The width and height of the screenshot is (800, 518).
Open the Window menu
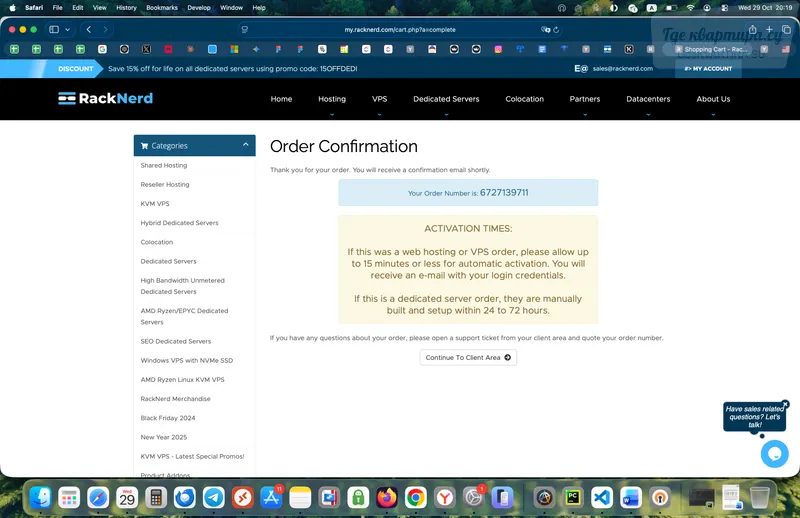click(x=231, y=8)
